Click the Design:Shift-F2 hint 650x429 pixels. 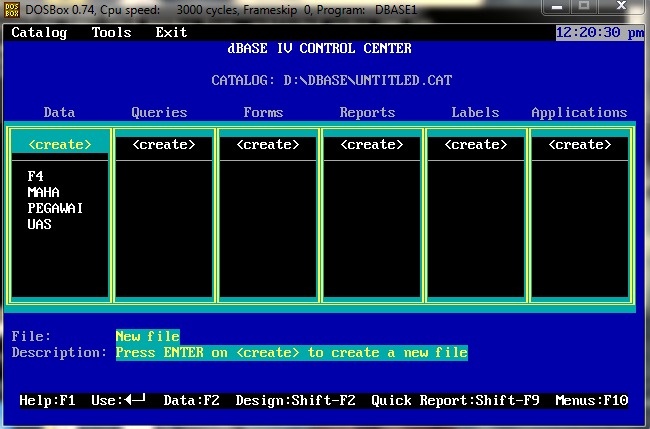(x=296, y=400)
